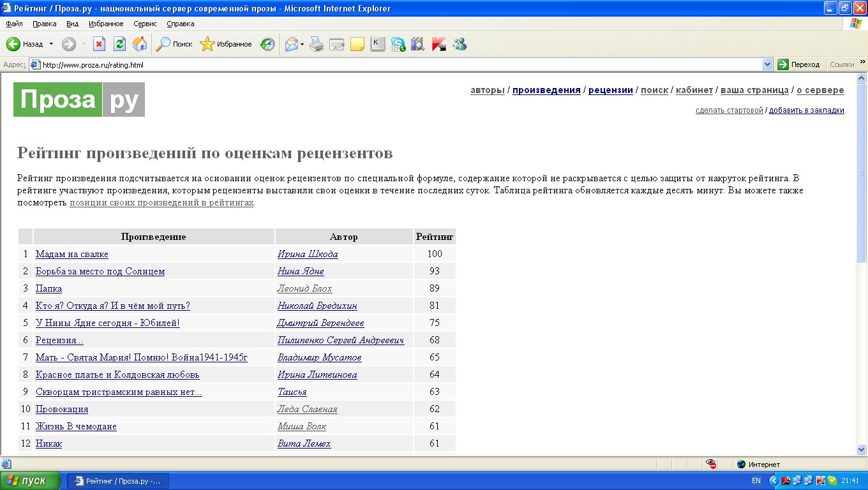Refresh the page with green arrows icon
Screen dimensions: 868x490
119,44
